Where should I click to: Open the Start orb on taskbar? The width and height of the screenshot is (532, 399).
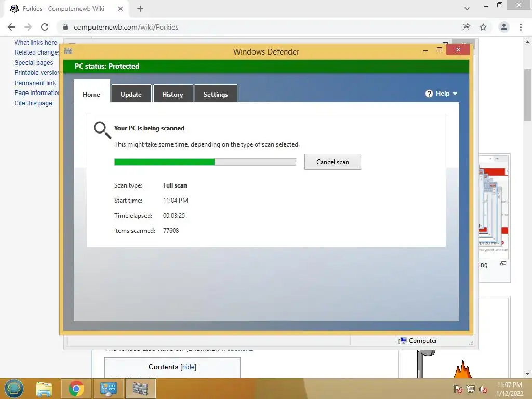[x=14, y=389]
